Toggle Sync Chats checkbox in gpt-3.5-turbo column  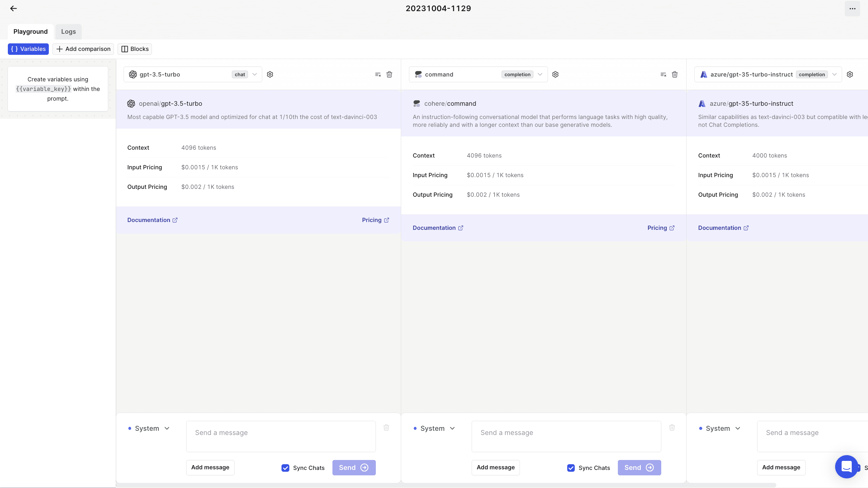(285, 468)
